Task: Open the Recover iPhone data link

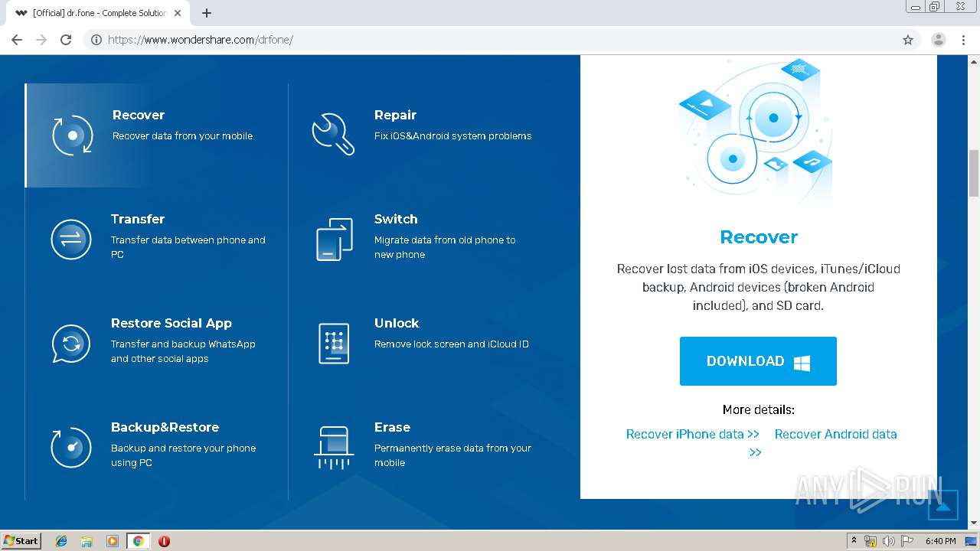Action: pos(693,434)
